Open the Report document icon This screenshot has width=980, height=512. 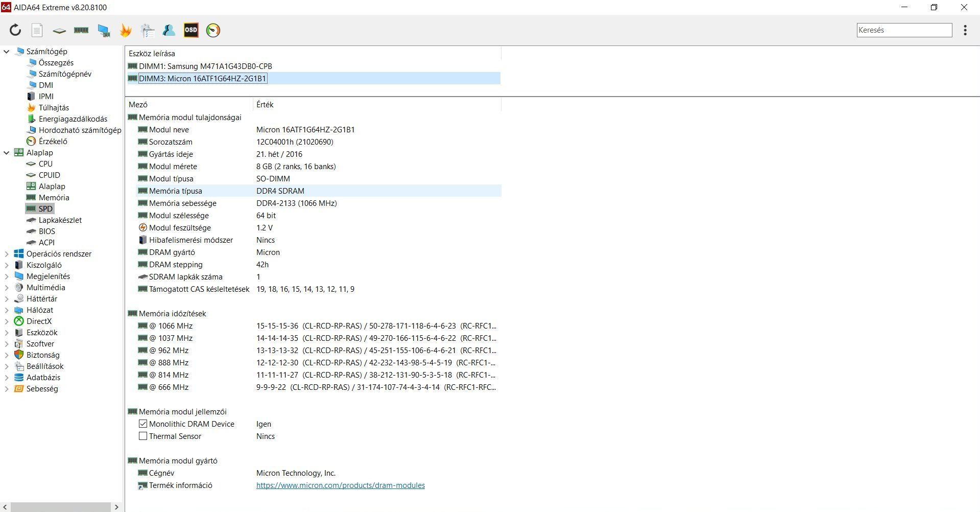37,30
